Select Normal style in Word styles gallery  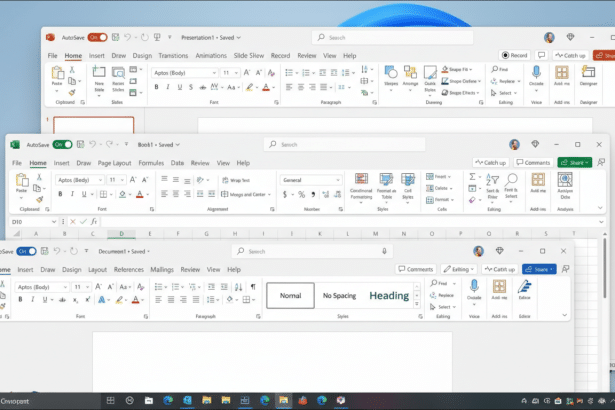pyautogui.click(x=290, y=295)
